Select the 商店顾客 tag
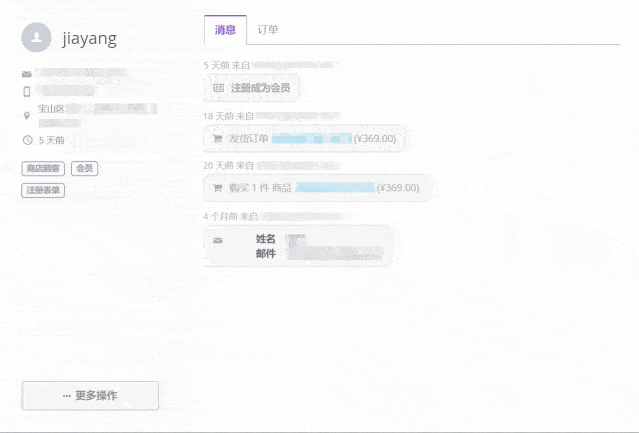 point(44,168)
